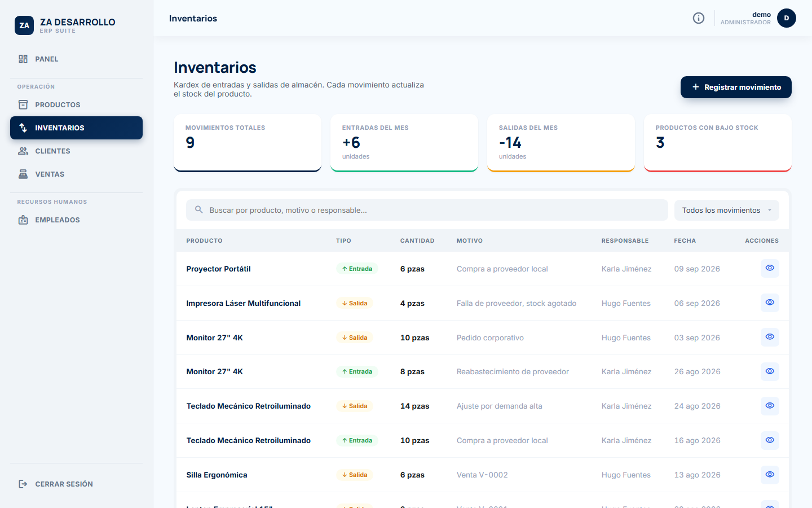The image size is (812, 508).
Task: Click the Motivo column header
Action: 470,240
